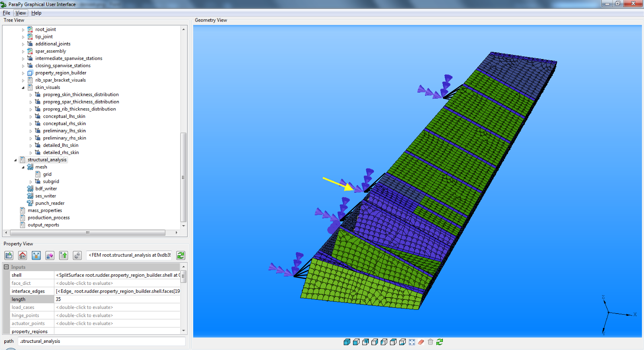
Task: Toggle the lock-shape icon in Property View
Action: [50, 255]
